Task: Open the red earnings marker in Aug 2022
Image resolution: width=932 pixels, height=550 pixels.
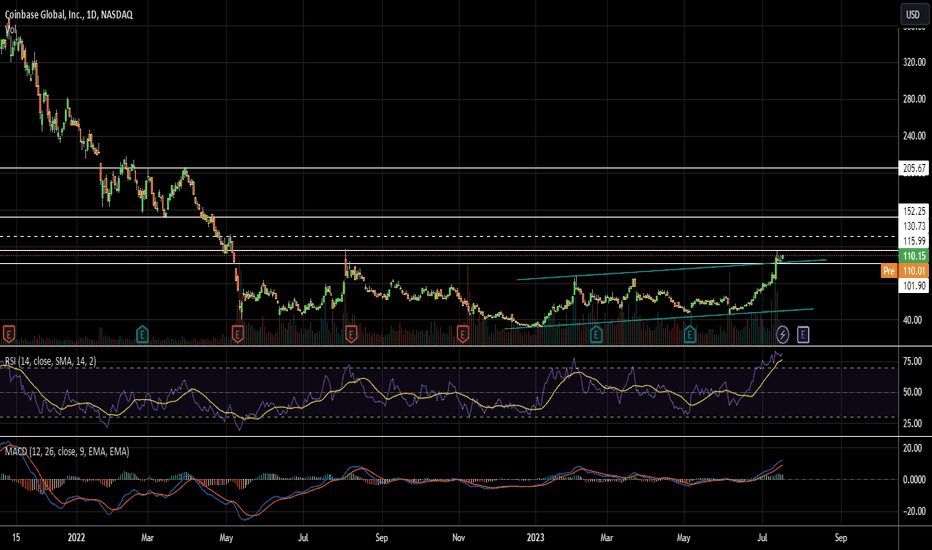Action: pyautogui.click(x=351, y=334)
